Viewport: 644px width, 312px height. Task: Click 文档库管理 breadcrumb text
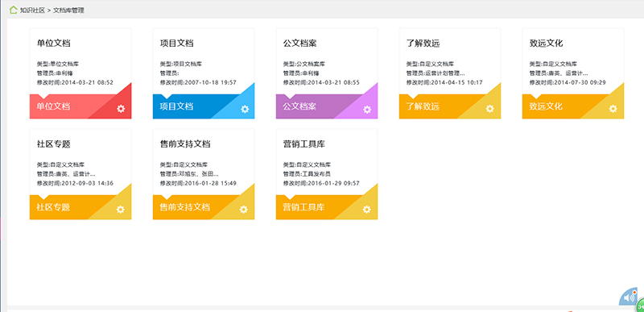[x=68, y=10]
